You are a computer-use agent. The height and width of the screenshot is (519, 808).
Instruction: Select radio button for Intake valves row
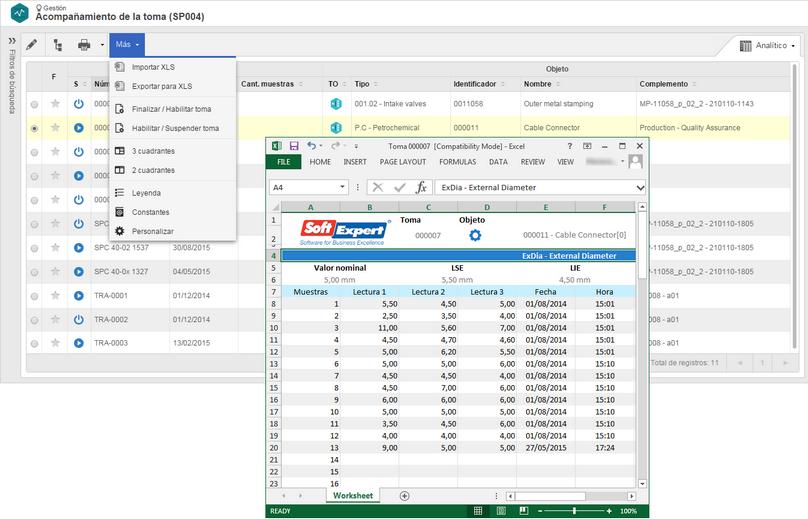tap(34, 105)
